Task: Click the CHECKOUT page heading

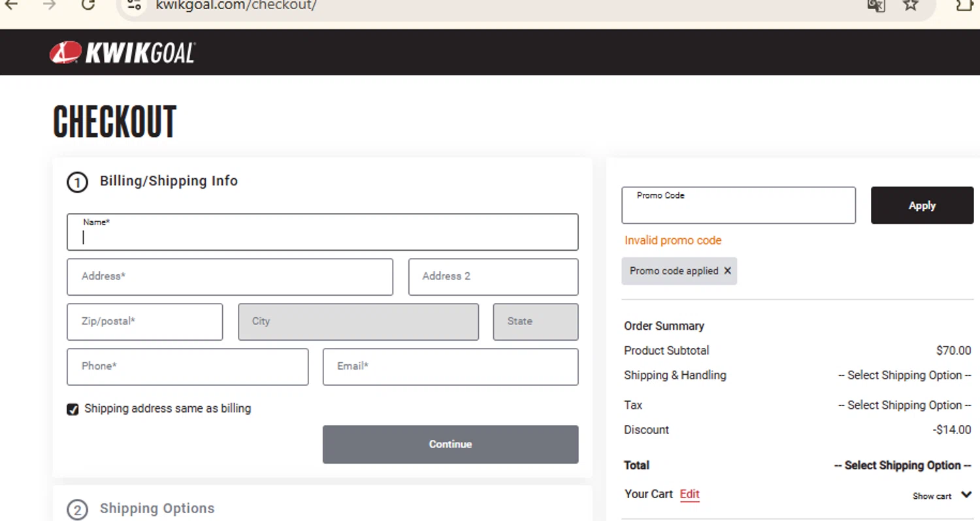Action: [115, 122]
